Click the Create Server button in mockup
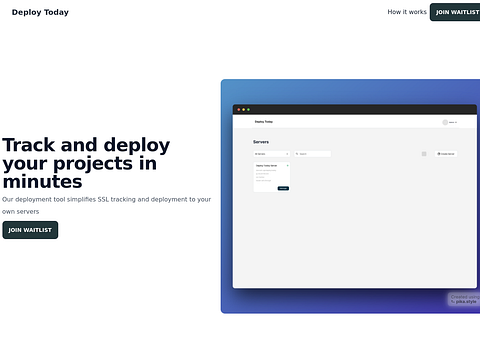The height and width of the screenshot is (360, 480). [446, 154]
